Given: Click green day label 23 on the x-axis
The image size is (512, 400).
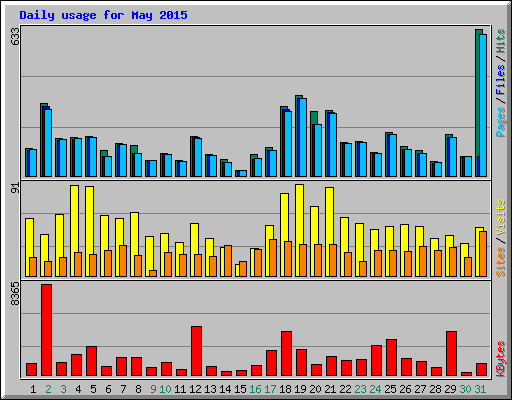Looking at the screenshot, I should [x=360, y=389].
